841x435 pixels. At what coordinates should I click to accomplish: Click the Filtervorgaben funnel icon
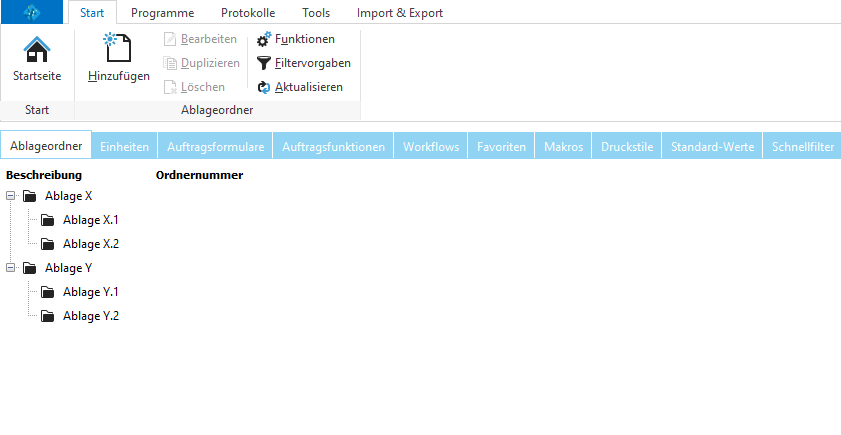pos(264,63)
